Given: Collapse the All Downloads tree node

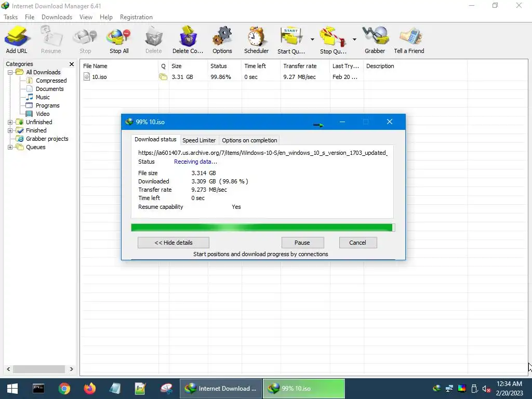Looking at the screenshot, I should (x=10, y=72).
